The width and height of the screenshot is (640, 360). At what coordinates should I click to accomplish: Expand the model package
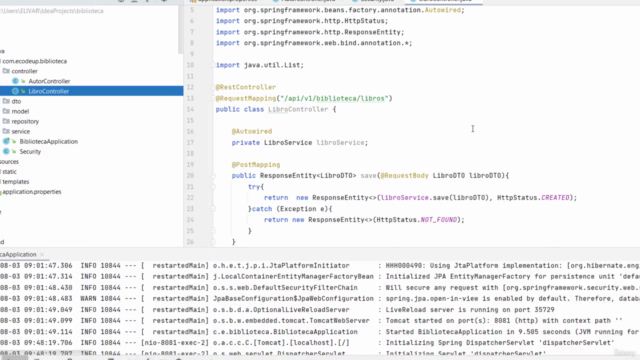[20, 111]
